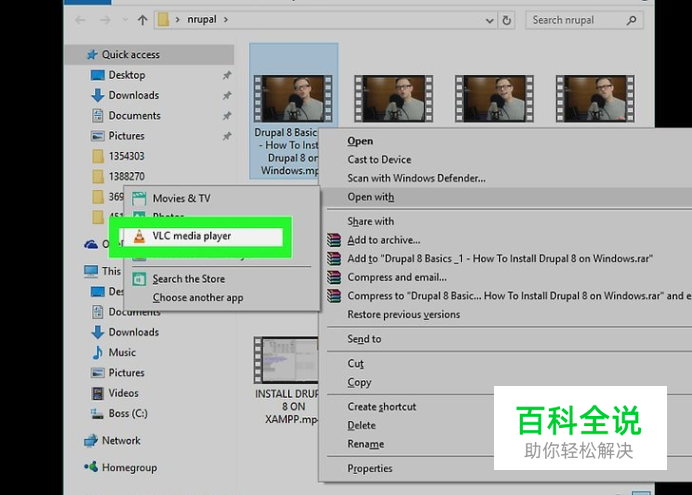This screenshot has width=692, height=495.
Task: Click the Music note icon
Action: click(x=98, y=352)
